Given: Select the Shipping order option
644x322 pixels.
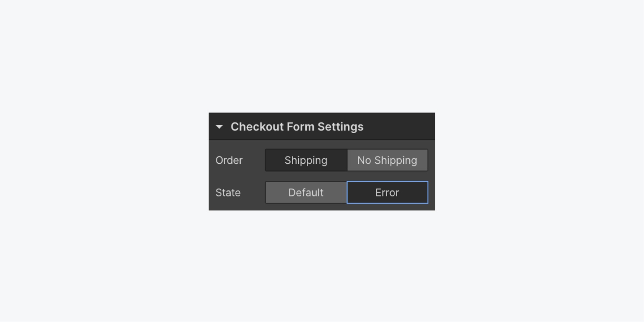Looking at the screenshot, I should 306,160.
